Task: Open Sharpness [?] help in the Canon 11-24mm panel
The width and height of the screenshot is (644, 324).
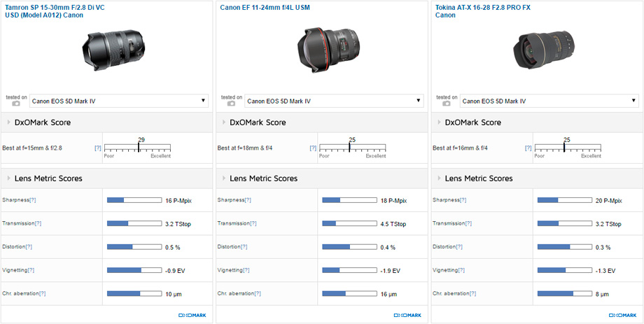Action: coord(248,200)
